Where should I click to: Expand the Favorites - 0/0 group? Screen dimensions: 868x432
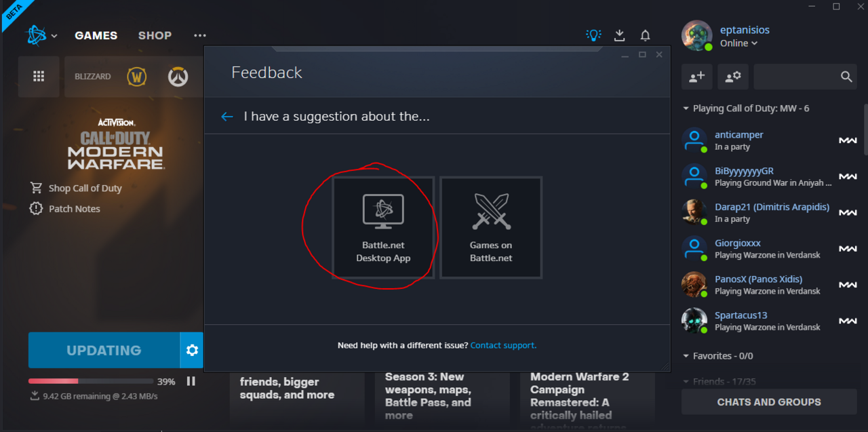(717, 356)
